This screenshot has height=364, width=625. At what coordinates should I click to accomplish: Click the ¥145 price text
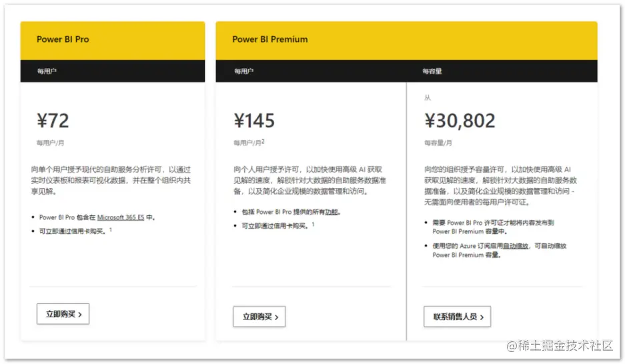pyautogui.click(x=254, y=120)
